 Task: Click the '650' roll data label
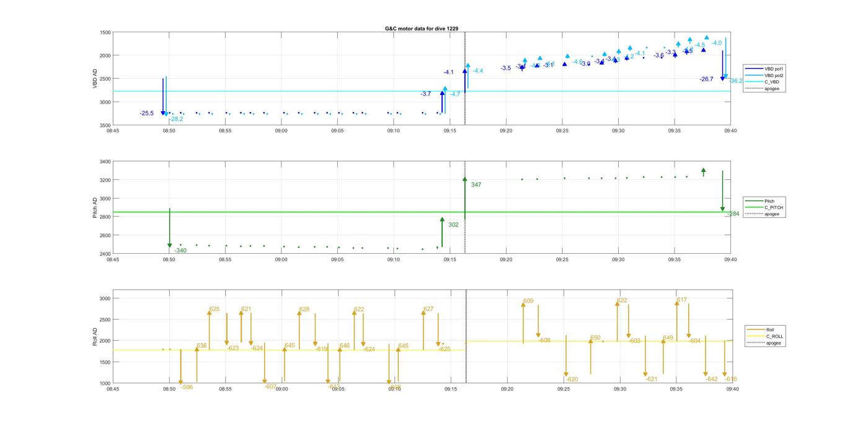595,338
